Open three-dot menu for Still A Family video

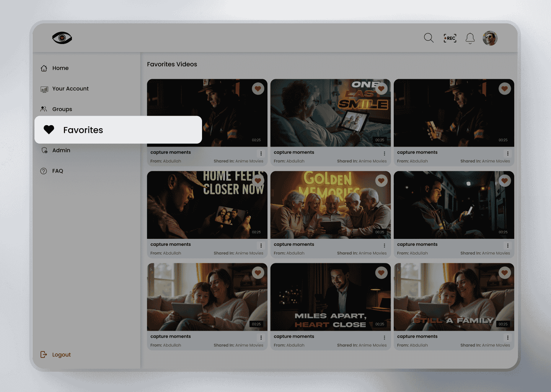508,338
